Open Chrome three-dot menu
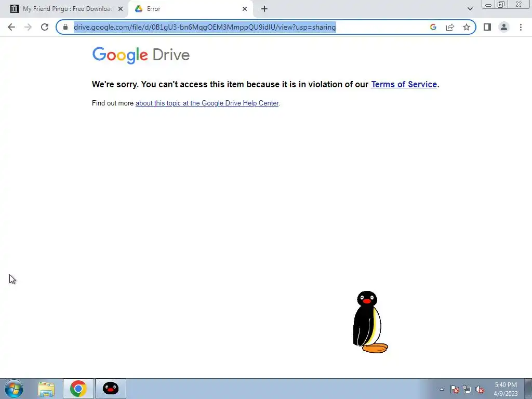532x399 pixels. click(x=521, y=27)
